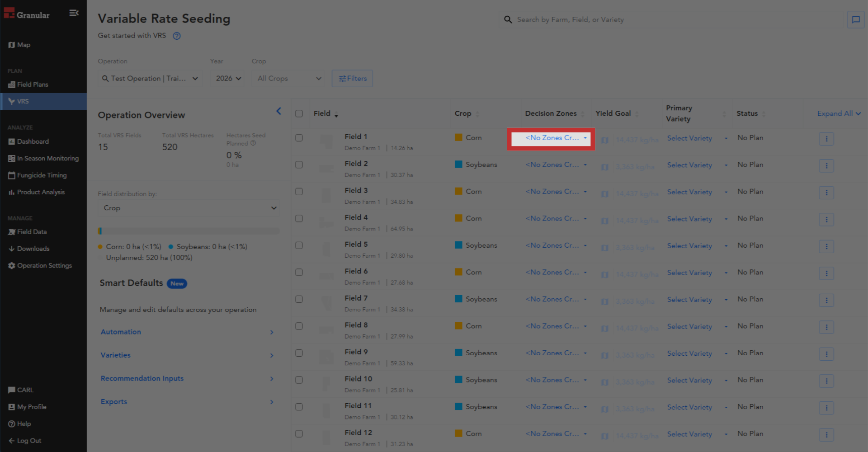This screenshot has width=868, height=452.
Task: Click the Granular logo
Action: coord(27,14)
